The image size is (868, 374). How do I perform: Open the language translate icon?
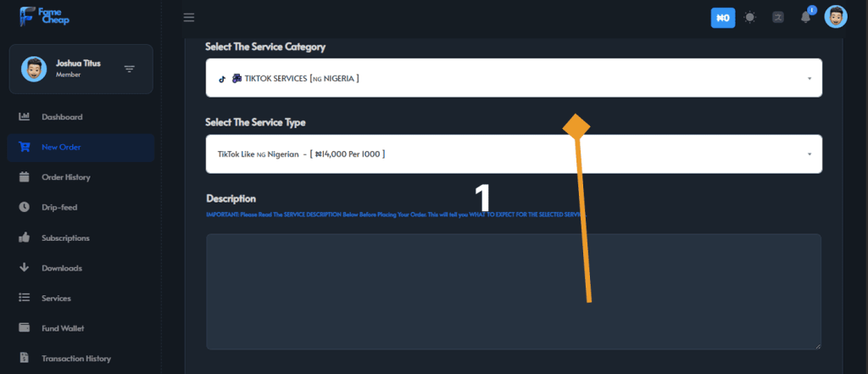point(778,18)
